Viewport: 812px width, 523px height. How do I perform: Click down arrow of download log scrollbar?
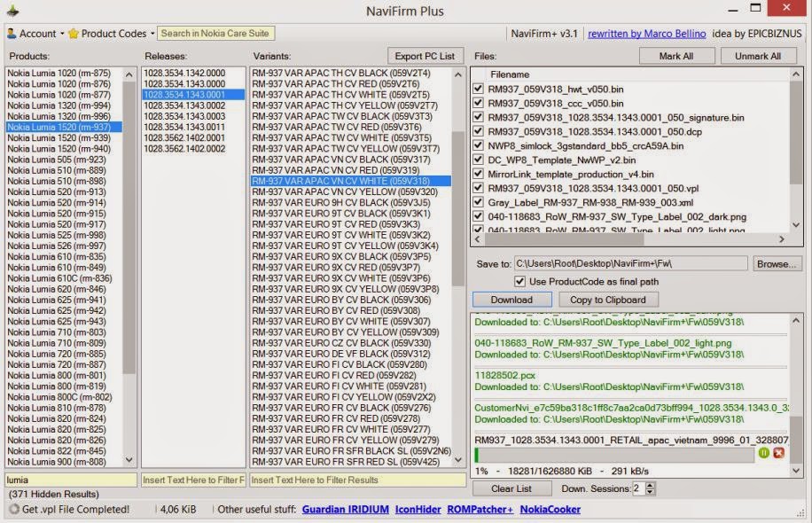pyautogui.click(x=796, y=471)
